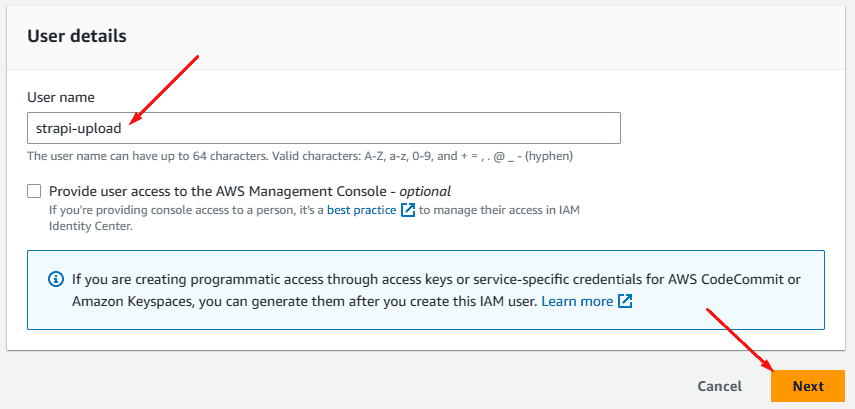Click the italic 'optional' text
The width and height of the screenshot is (855, 409).
(x=424, y=191)
